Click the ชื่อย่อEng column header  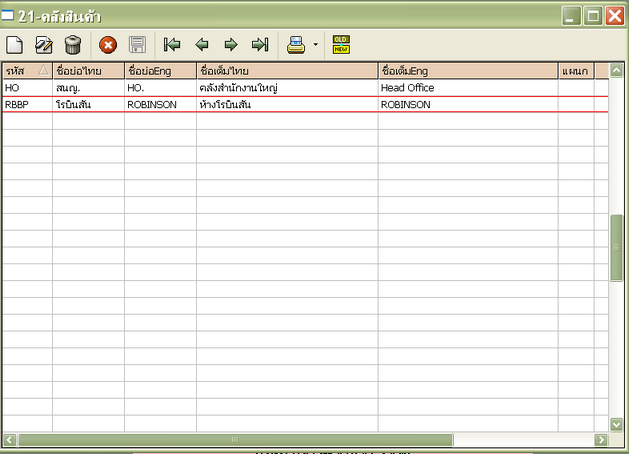(x=160, y=71)
